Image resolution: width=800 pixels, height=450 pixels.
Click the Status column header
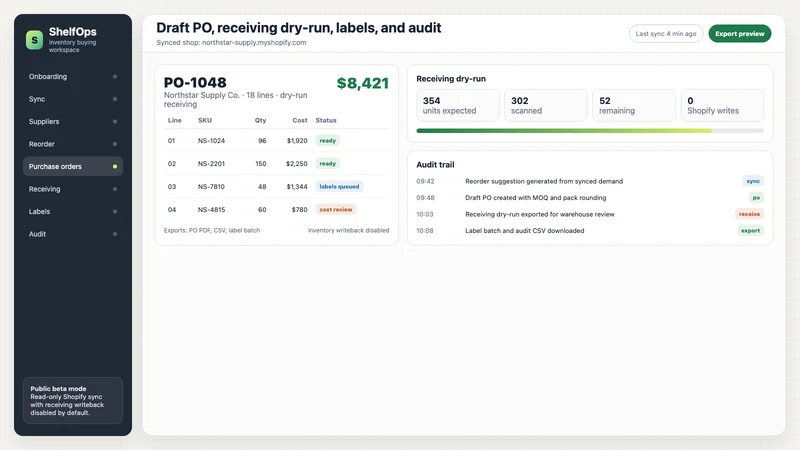pos(326,120)
